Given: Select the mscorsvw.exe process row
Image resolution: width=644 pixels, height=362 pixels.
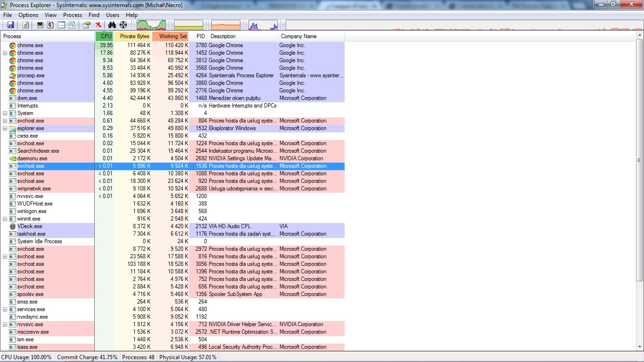Looking at the screenshot, I should (x=173, y=332).
